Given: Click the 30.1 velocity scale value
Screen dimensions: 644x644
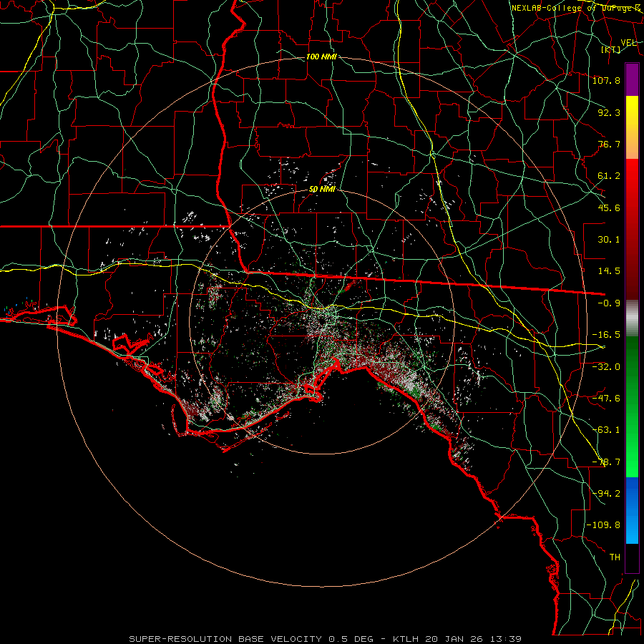Looking at the screenshot, I should [x=609, y=240].
